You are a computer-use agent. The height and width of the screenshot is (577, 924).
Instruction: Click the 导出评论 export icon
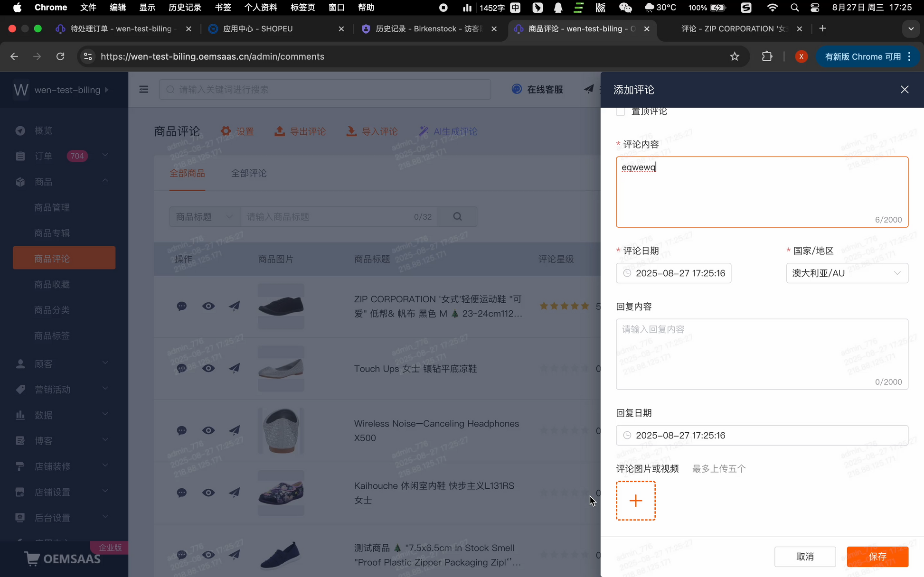pyautogui.click(x=280, y=131)
